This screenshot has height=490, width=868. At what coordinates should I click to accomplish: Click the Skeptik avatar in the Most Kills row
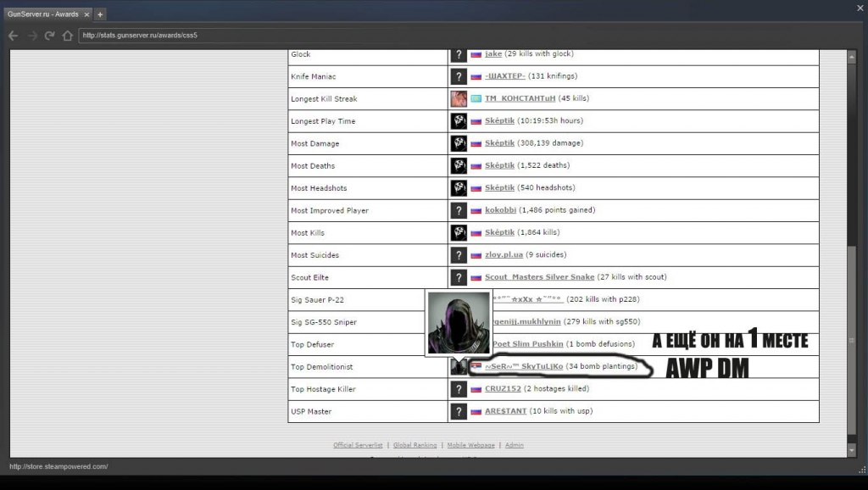click(459, 232)
